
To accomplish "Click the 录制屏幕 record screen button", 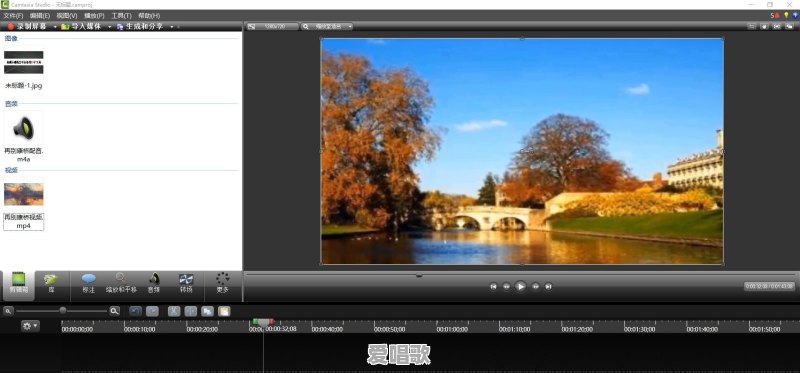I will click(x=28, y=27).
